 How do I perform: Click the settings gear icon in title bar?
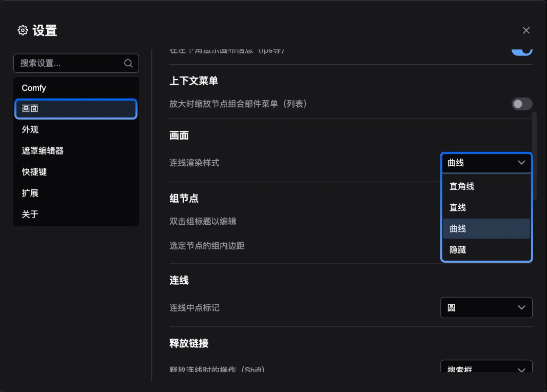(x=22, y=30)
